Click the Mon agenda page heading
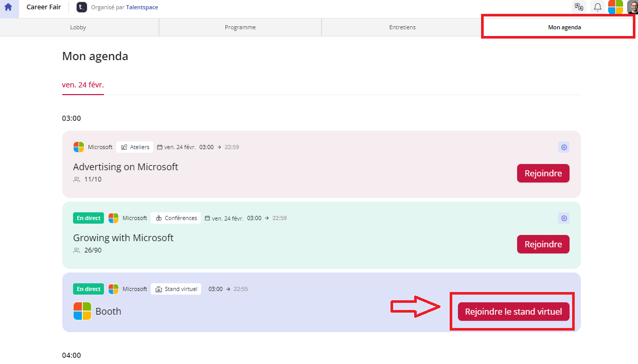 coord(95,56)
